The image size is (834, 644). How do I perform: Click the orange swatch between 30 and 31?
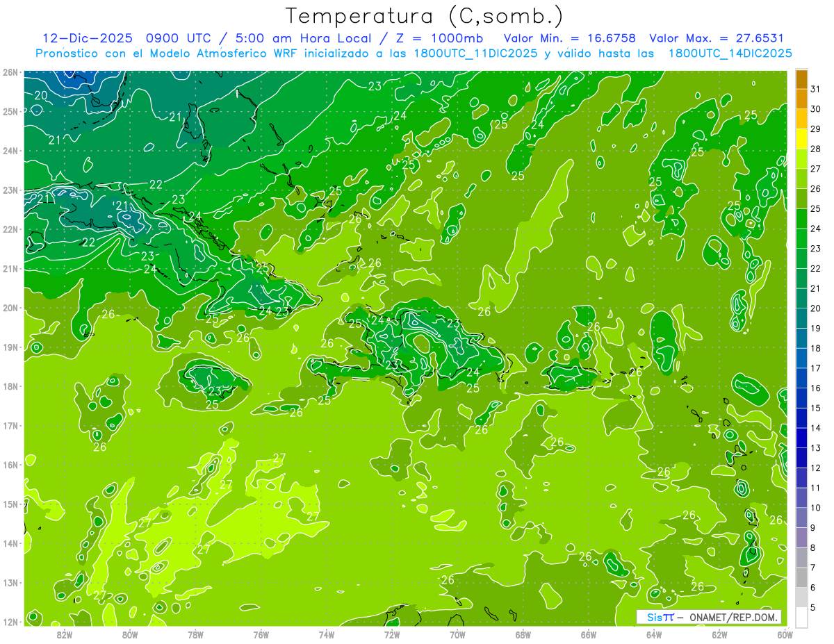(801, 99)
